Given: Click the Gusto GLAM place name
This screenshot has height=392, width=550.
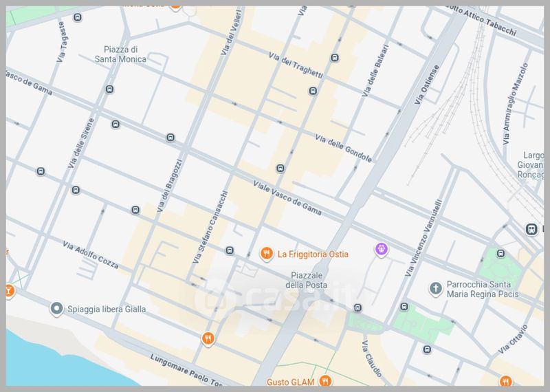Looking at the screenshot, I should 291,382.
